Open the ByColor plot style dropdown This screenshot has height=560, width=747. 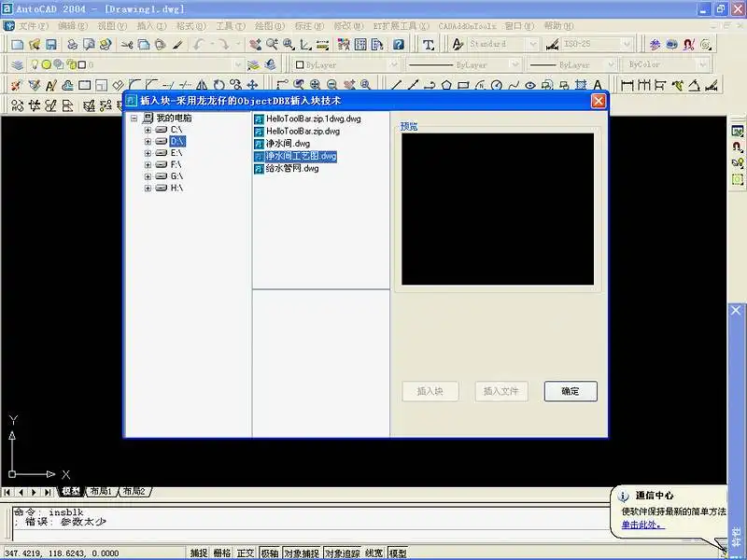703,64
